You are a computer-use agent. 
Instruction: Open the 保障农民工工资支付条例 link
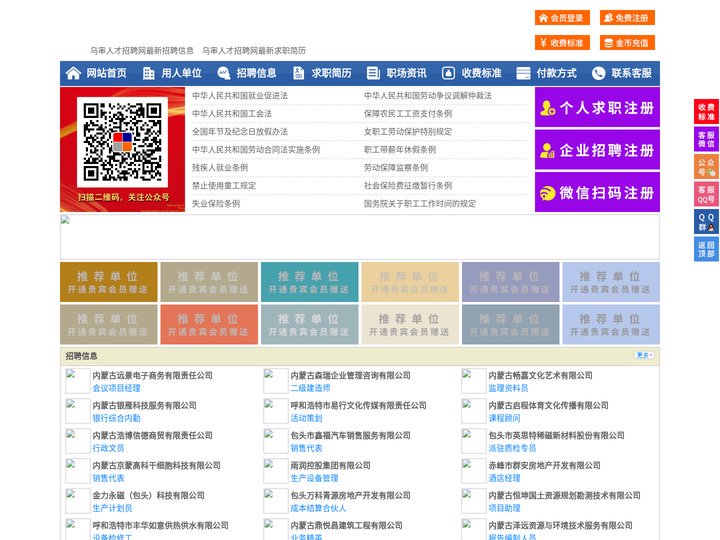(408, 113)
